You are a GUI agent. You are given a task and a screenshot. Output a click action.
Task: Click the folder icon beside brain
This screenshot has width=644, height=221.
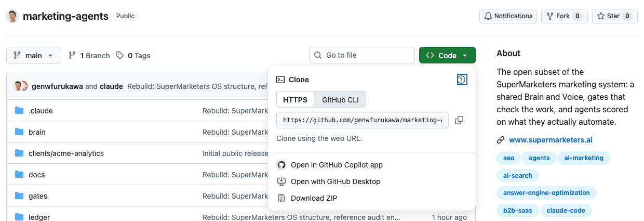tap(19, 132)
